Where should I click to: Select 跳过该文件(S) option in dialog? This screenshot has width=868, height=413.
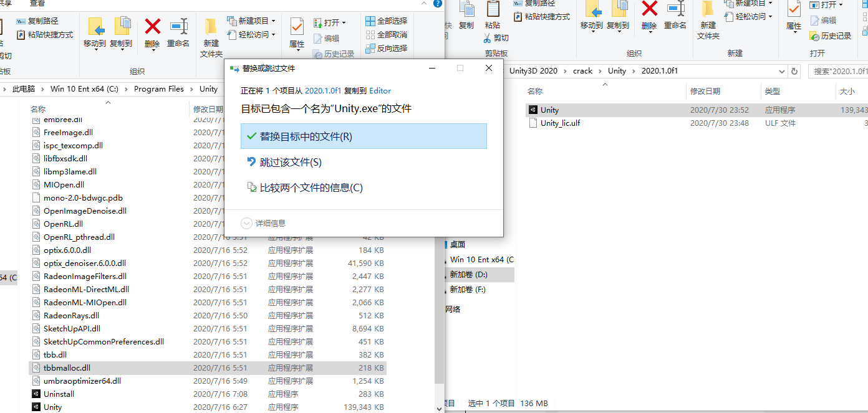pyautogui.click(x=291, y=162)
